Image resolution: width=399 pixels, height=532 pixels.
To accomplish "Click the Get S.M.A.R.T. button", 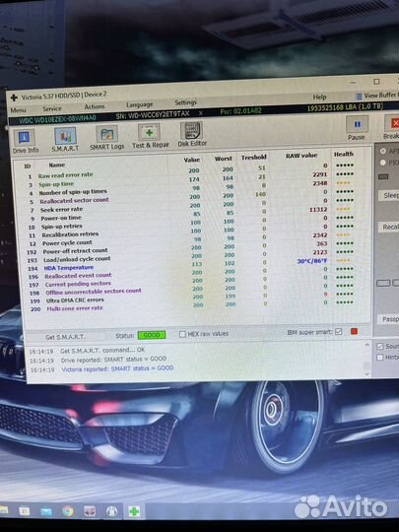I will pos(66,337).
